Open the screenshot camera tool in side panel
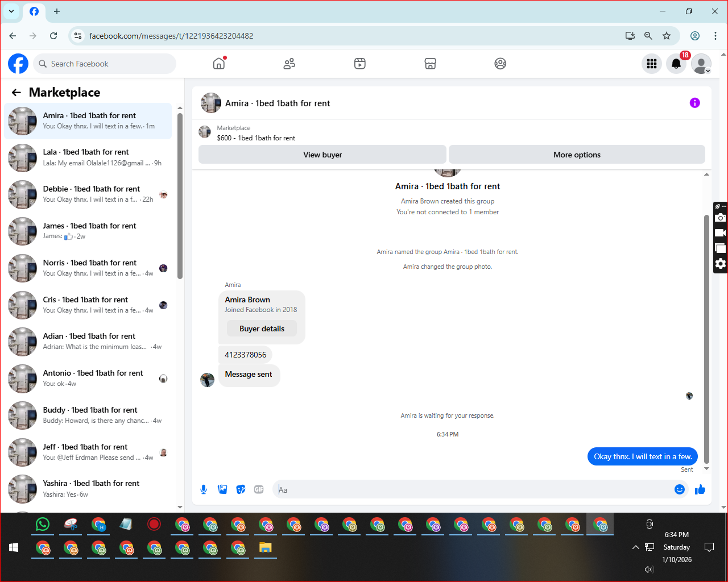This screenshot has height=582, width=728. (721, 218)
